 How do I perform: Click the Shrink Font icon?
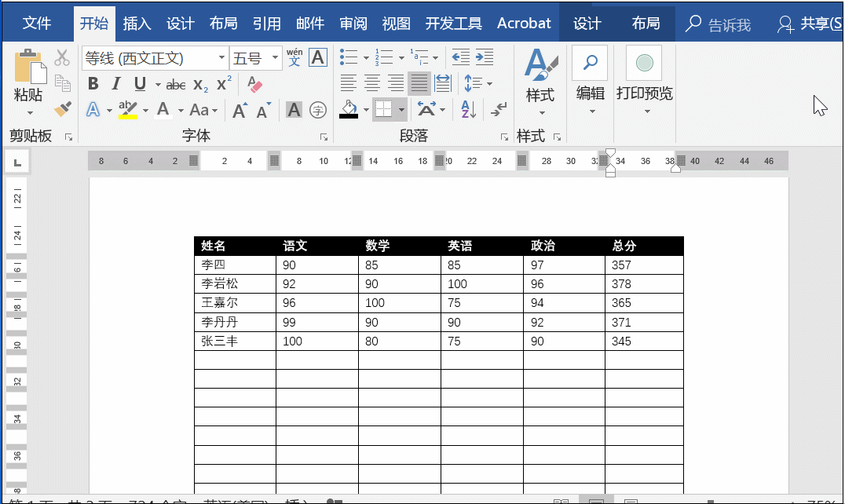pos(262,108)
